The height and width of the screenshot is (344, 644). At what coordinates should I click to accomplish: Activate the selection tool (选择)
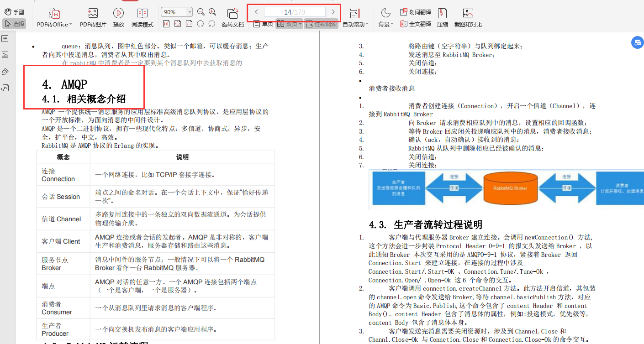[x=14, y=24]
